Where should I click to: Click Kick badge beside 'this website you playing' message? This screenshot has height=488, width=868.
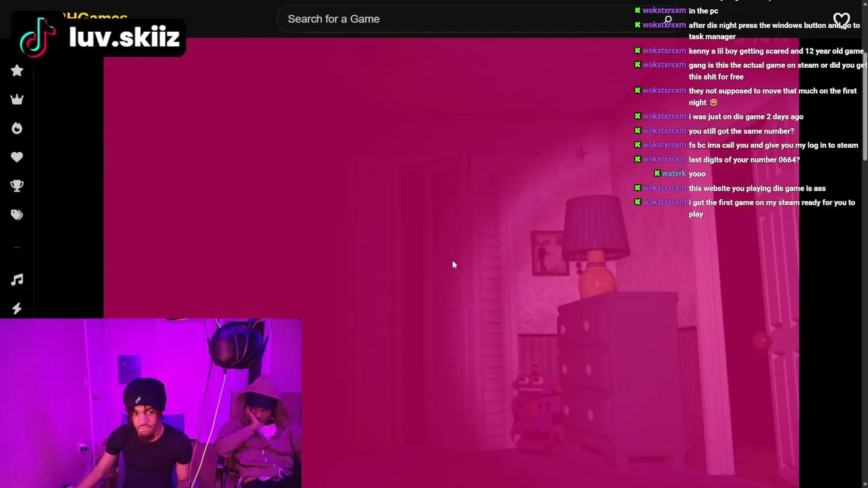[637, 188]
